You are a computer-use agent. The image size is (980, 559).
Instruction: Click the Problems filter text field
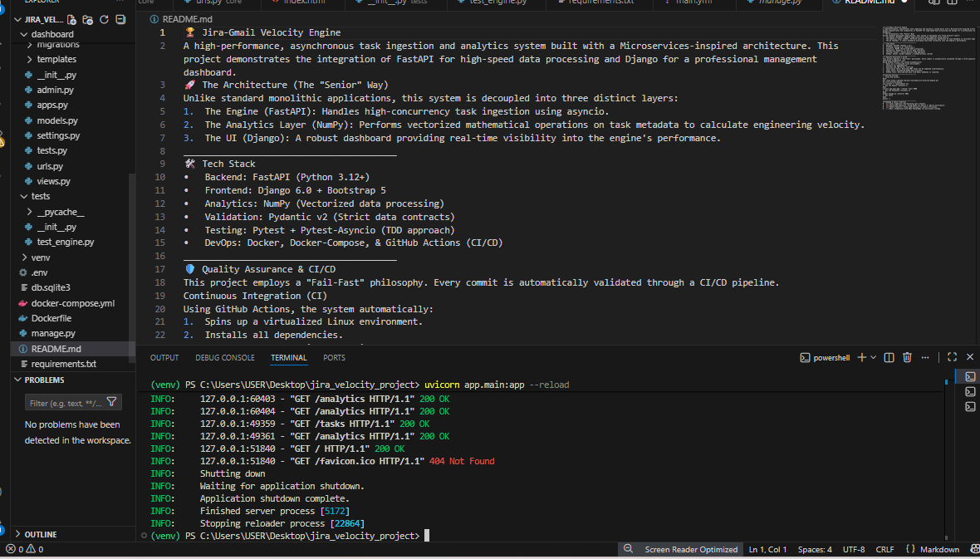coord(65,403)
